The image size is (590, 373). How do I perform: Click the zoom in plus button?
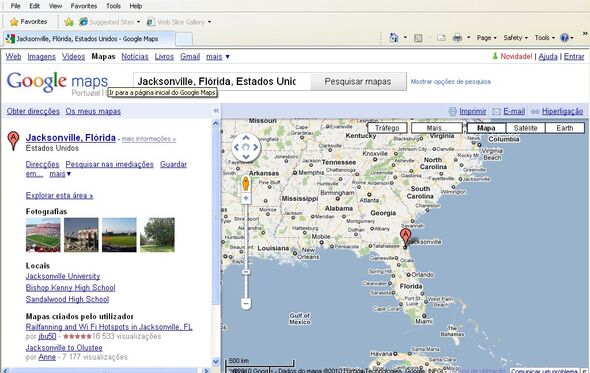246,198
